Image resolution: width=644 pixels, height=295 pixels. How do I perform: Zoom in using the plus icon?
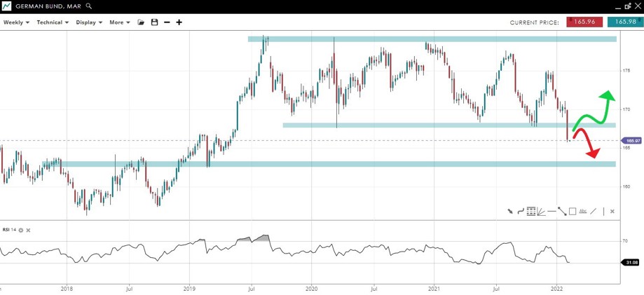point(179,22)
